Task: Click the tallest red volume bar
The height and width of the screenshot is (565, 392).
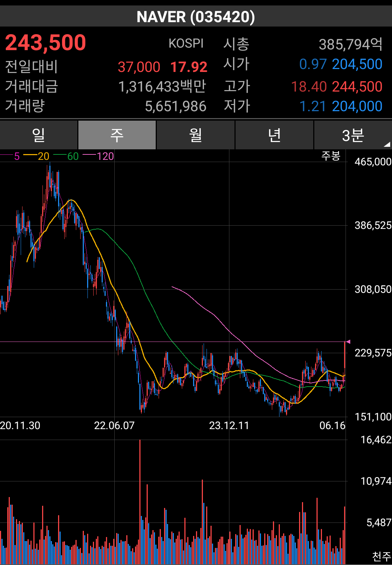Action: [x=140, y=502]
